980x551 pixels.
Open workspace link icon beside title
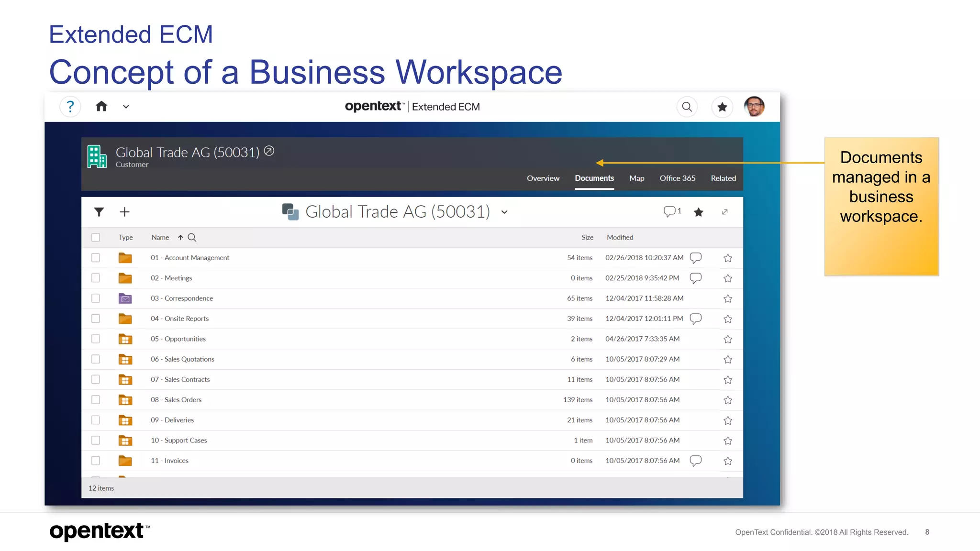(x=269, y=151)
